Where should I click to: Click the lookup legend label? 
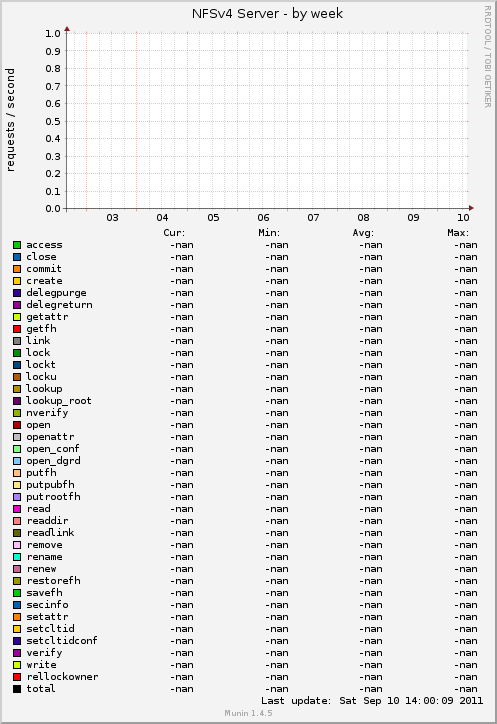click(x=44, y=389)
